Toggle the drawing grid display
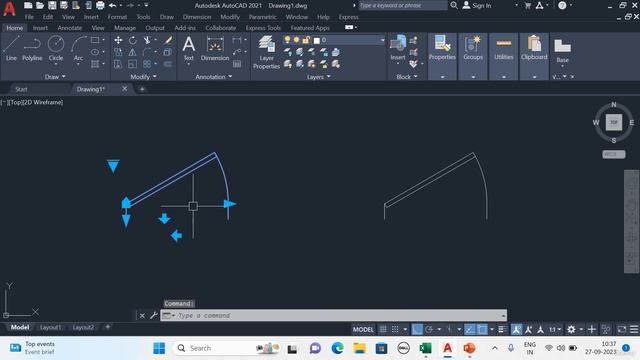 [x=383, y=329]
